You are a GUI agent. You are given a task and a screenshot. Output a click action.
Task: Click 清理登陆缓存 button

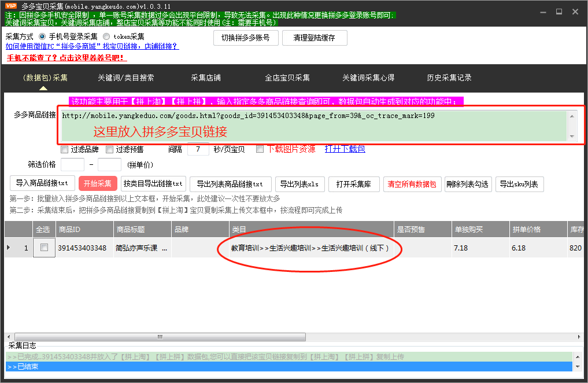point(315,38)
